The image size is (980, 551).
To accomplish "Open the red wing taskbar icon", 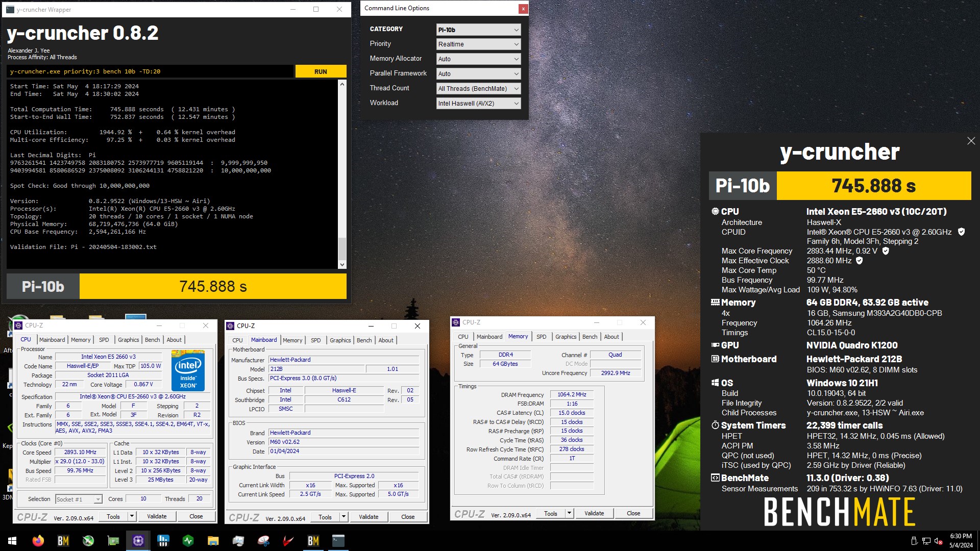I will pos(288,541).
